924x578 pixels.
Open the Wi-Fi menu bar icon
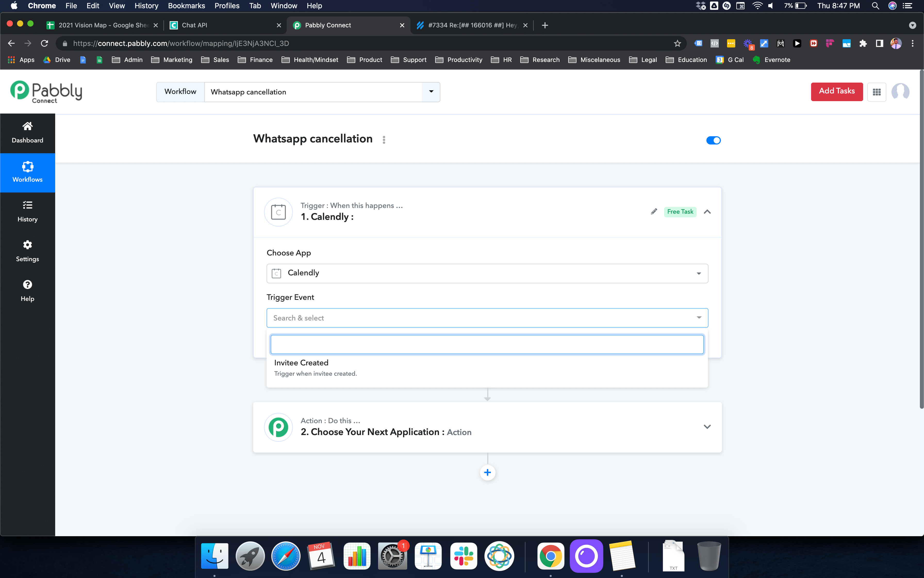click(757, 6)
